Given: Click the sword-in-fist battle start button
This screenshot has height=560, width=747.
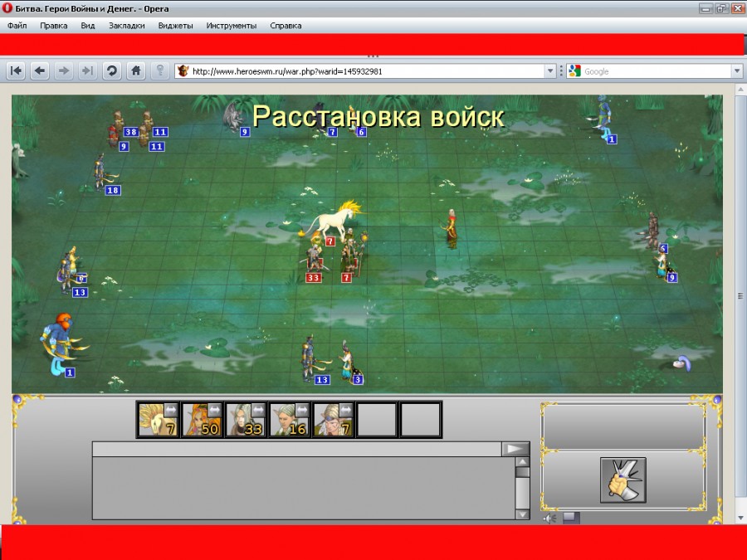Looking at the screenshot, I should coord(623,480).
